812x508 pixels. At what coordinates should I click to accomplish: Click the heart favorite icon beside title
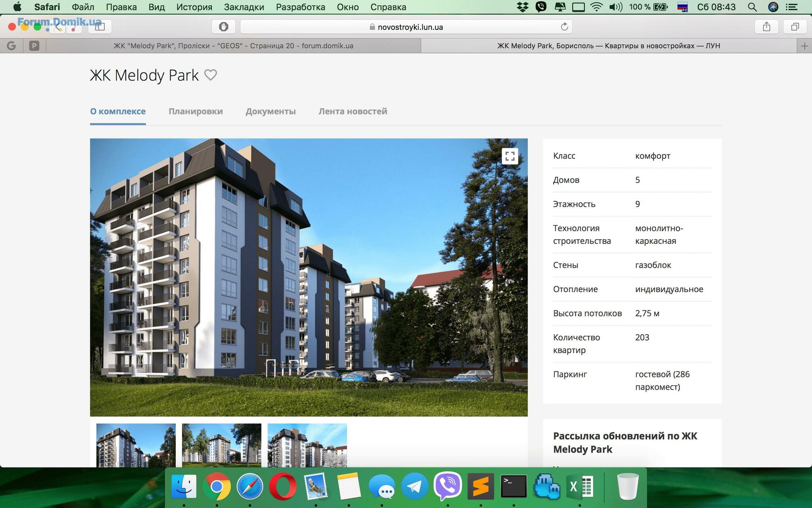pos(211,75)
